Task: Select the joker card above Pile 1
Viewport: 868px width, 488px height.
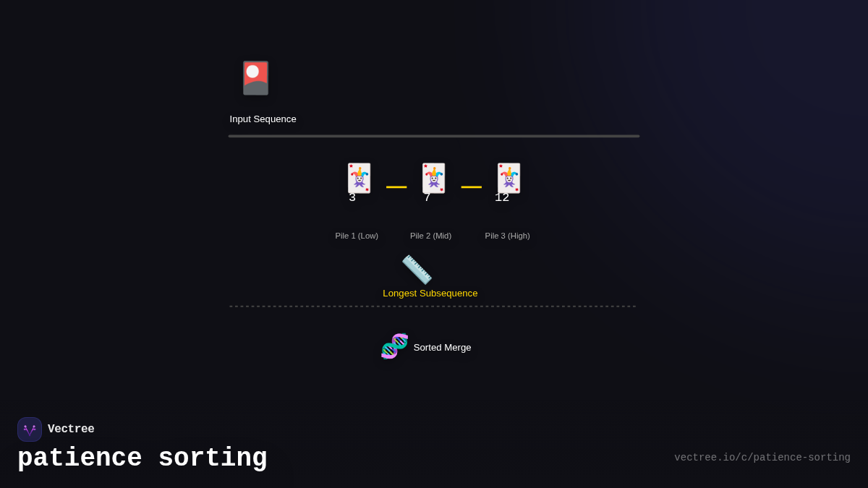Action: coord(358,178)
